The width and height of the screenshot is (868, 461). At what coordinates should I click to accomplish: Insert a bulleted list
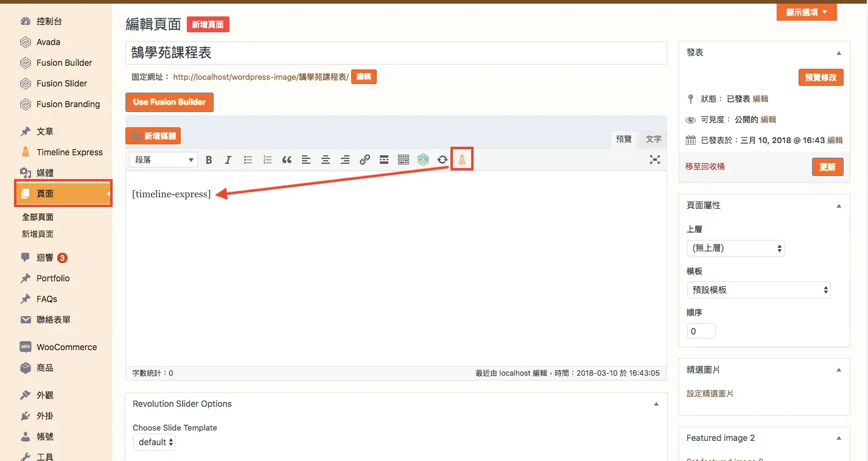pyautogui.click(x=248, y=160)
